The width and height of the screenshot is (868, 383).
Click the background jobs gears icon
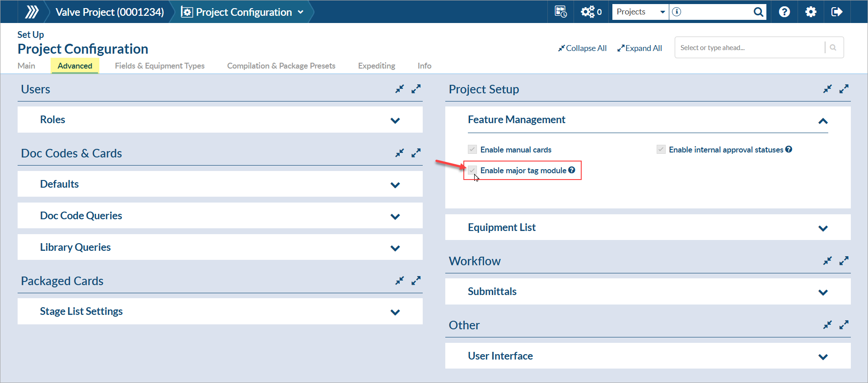(588, 12)
